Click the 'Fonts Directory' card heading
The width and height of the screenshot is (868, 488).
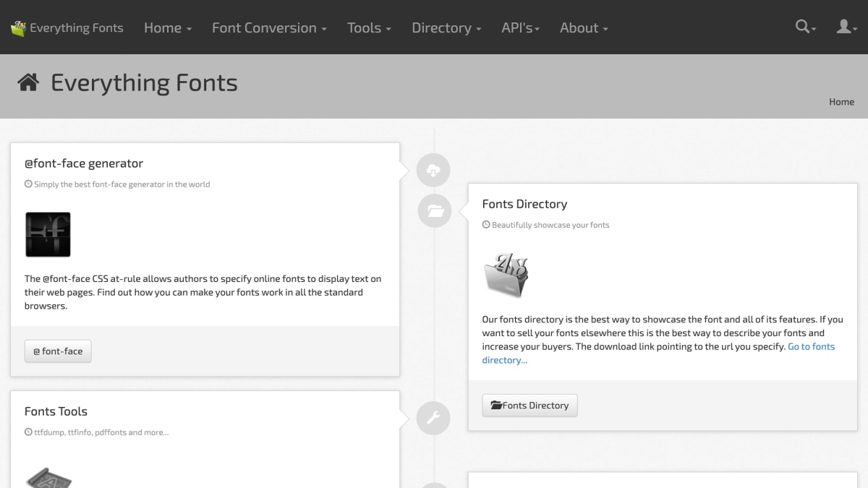pos(524,204)
